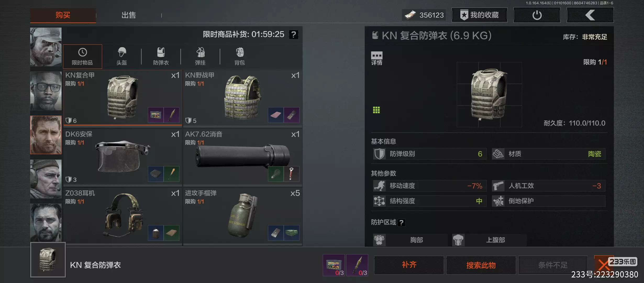
Task: Choose the trader wearing glasses portrait
Action: pyautogui.click(x=46, y=91)
